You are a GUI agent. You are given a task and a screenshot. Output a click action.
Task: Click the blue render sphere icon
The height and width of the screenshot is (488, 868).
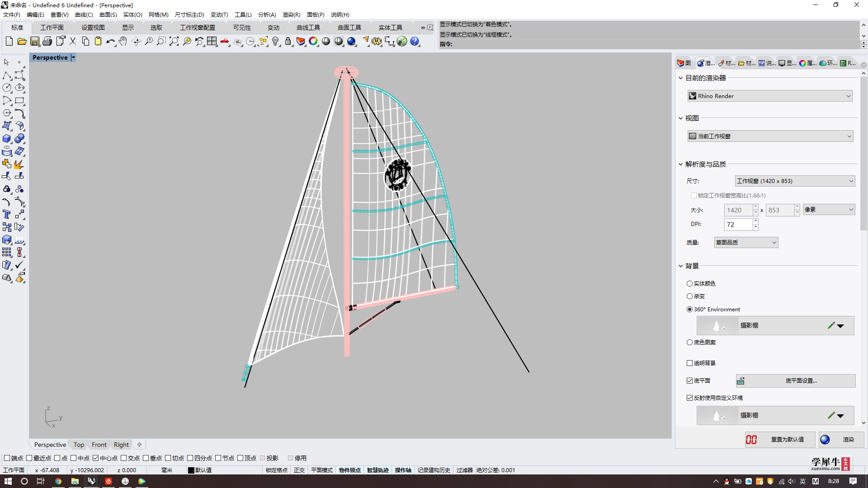coord(351,42)
